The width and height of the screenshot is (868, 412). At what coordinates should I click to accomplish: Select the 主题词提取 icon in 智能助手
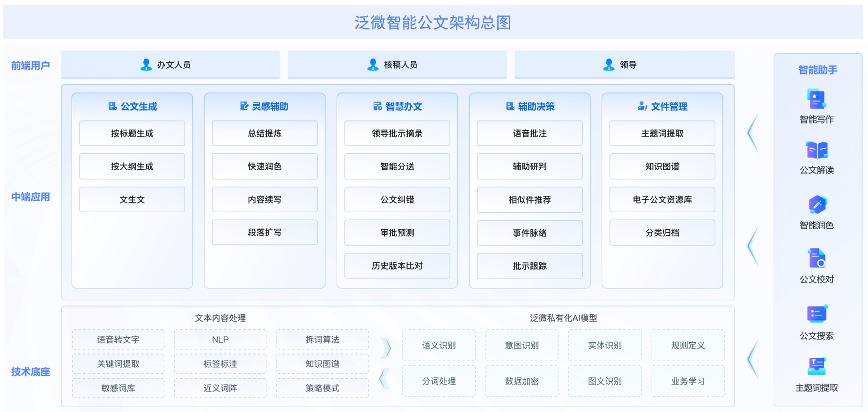tap(817, 366)
